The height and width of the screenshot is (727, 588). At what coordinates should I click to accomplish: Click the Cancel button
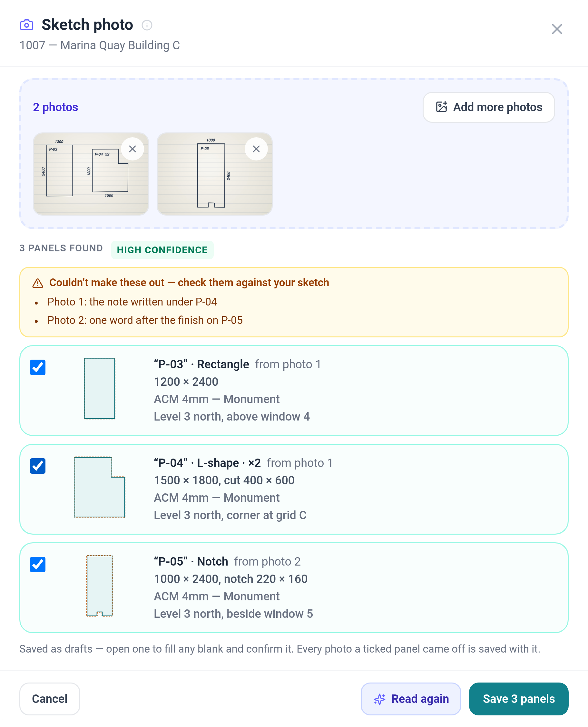click(50, 699)
